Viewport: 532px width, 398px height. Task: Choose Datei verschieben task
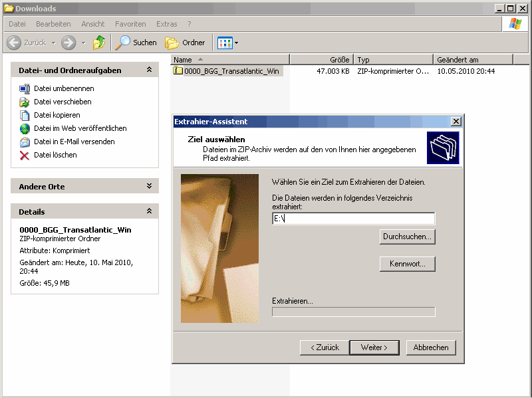[63, 102]
